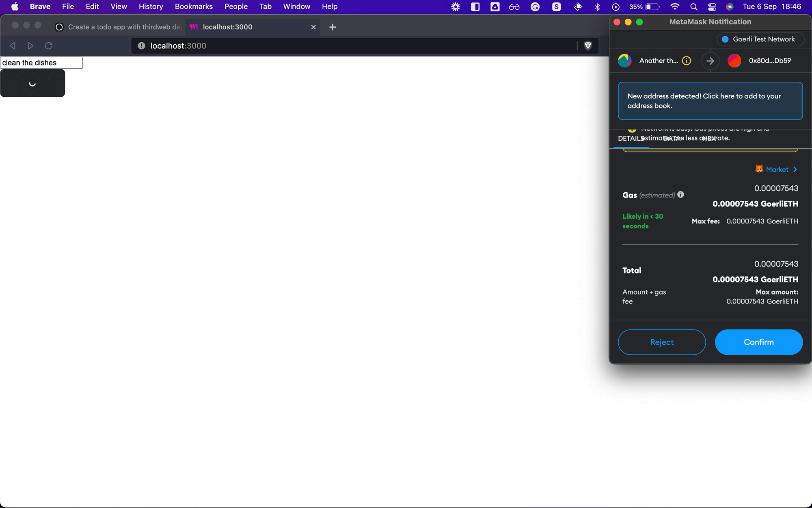This screenshot has width=812, height=508.
Task: Click the browser reload page icon
Action: point(48,46)
